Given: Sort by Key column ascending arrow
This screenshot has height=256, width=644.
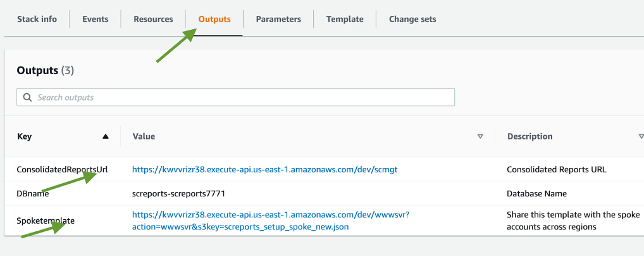Looking at the screenshot, I should click(x=106, y=136).
